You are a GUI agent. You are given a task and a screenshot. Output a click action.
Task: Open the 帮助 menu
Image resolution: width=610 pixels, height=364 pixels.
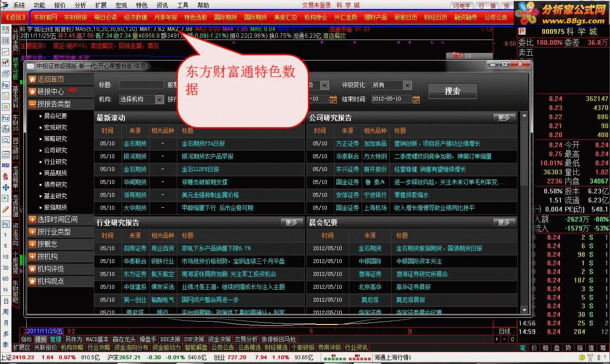click(x=203, y=5)
